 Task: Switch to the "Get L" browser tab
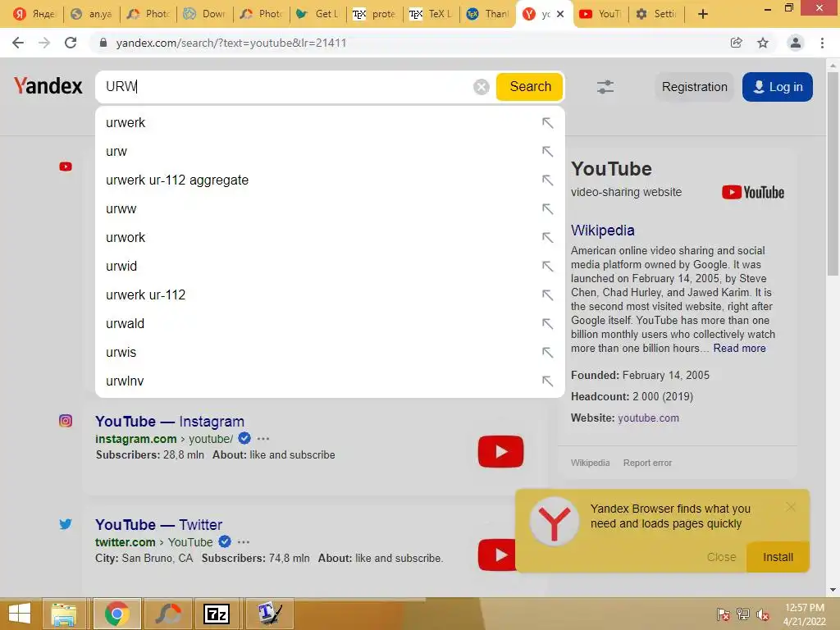[317, 14]
